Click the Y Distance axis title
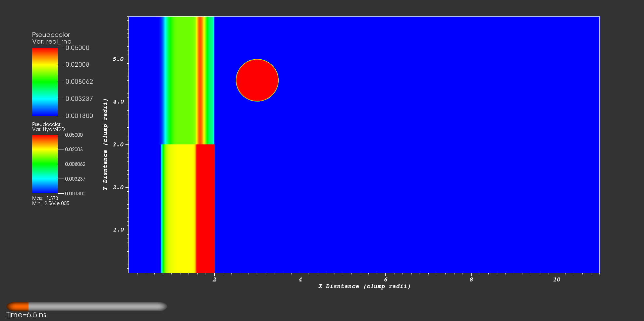644x321 pixels. 105,144
